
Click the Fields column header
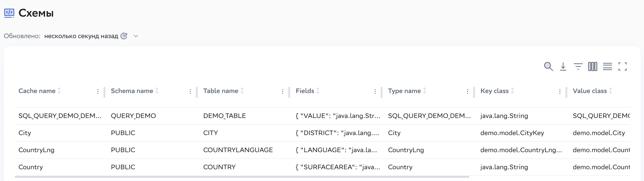(x=305, y=91)
